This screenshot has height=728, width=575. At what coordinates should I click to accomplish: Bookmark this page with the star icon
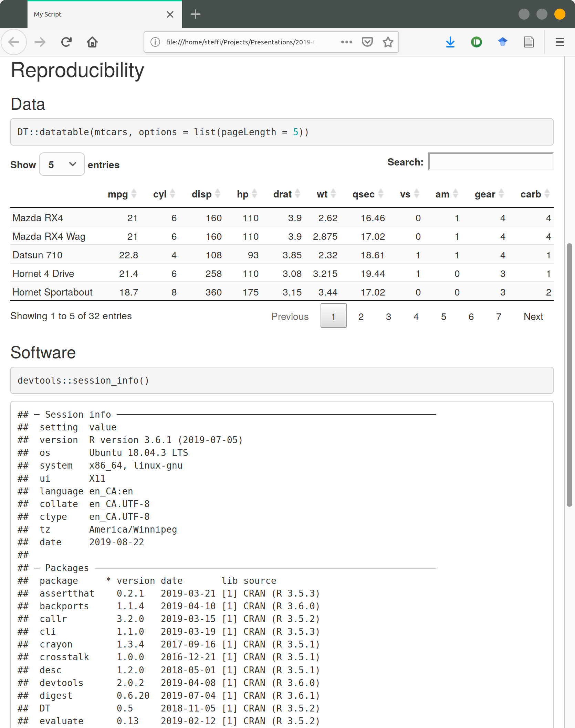click(x=388, y=42)
